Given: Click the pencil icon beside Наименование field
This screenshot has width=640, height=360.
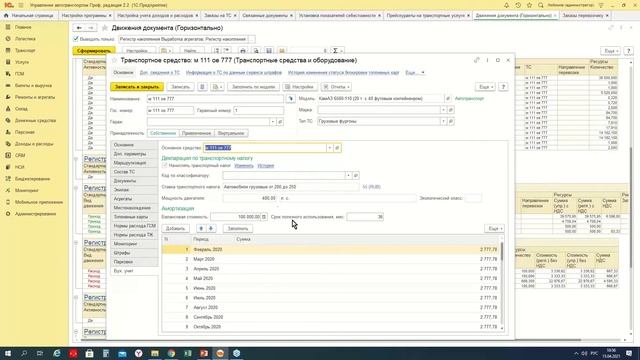Looking at the screenshot, I should pos(291,99).
